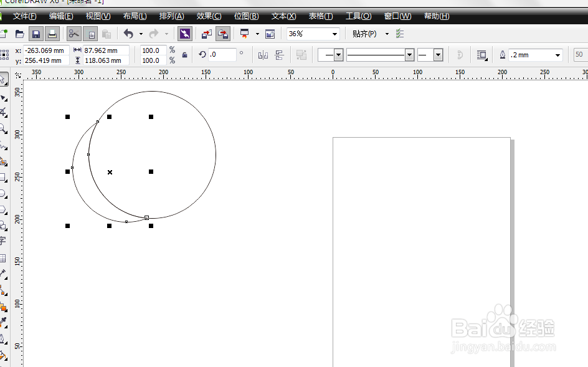Open the 布局(L) menu
588x367 pixels.
135,16
